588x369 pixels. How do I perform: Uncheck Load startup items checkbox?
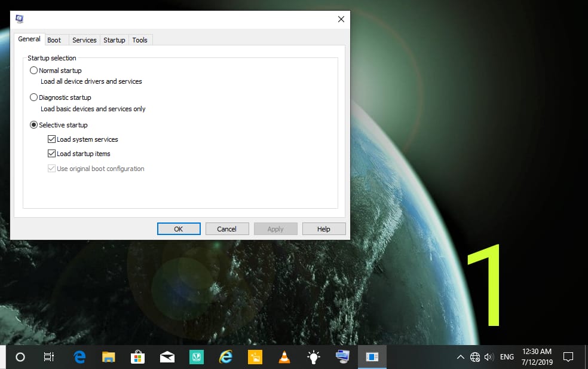click(51, 154)
